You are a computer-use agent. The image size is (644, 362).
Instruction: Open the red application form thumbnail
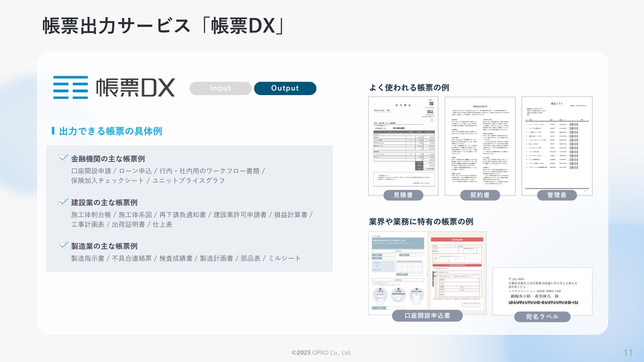coord(457,271)
